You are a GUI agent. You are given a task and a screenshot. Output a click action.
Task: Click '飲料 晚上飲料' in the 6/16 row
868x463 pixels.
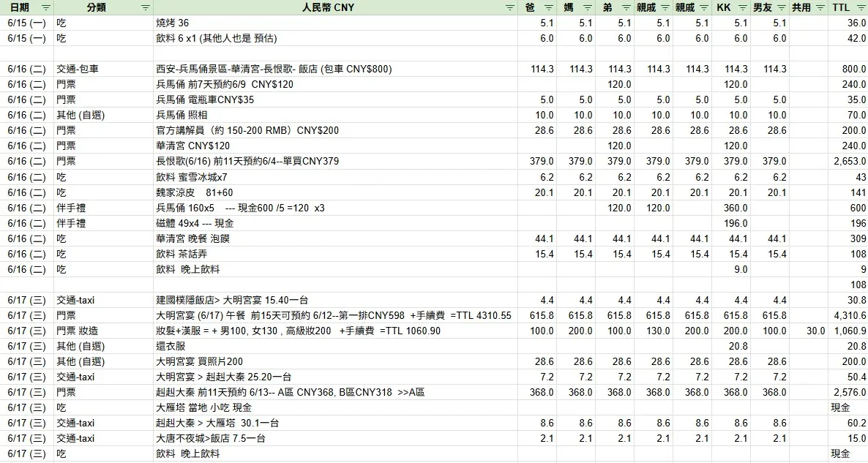[335, 269]
